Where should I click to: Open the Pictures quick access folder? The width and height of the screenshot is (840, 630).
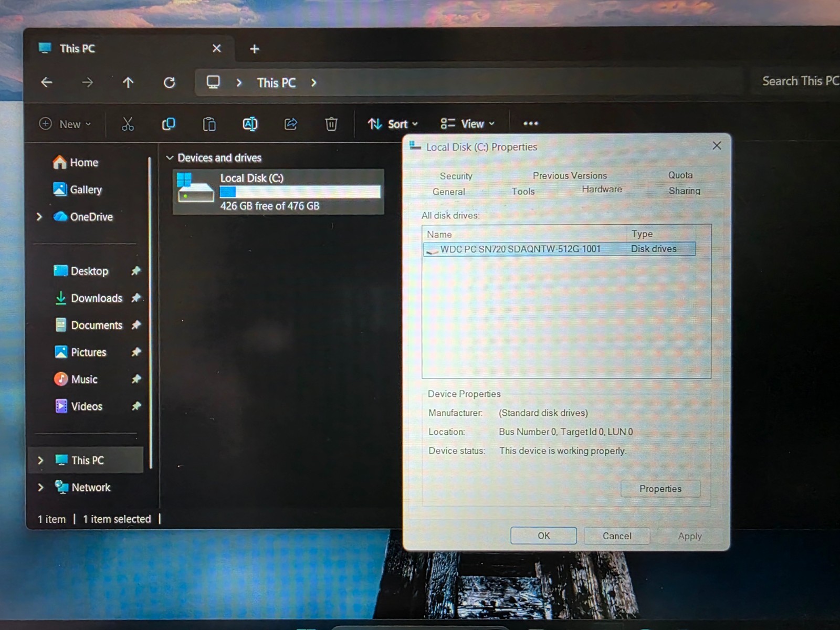(80, 352)
